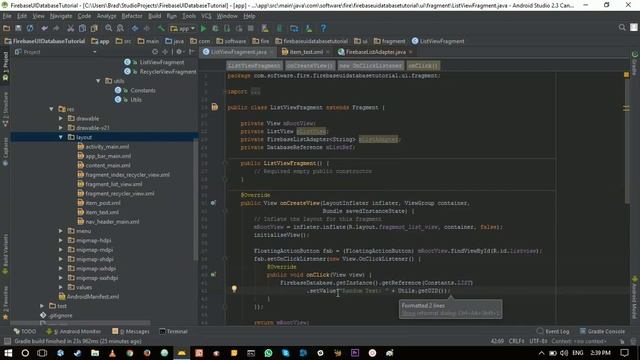The height and width of the screenshot is (360, 640).
Task: Open the VCS menu
Action: click(206, 16)
